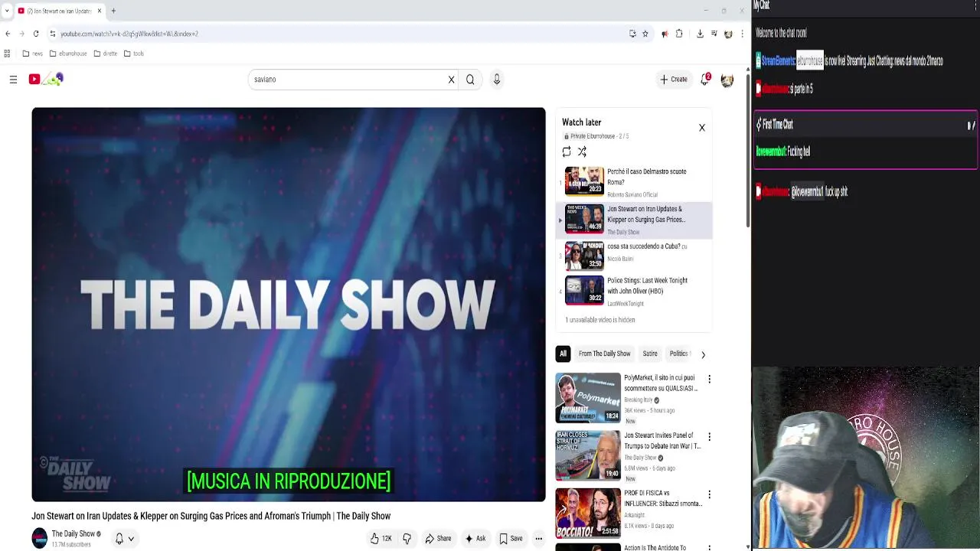The width and height of the screenshot is (980, 551).
Task: Show more filter chips with the arrow
Action: tap(703, 354)
